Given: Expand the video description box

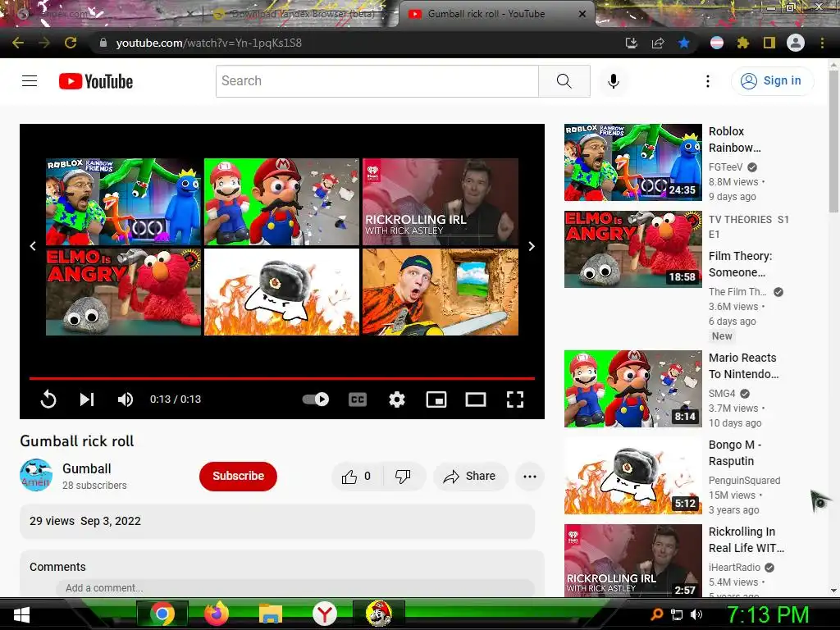Looking at the screenshot, I should click(x=277, y=521).
